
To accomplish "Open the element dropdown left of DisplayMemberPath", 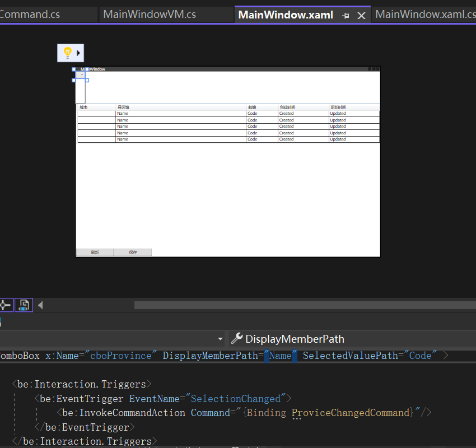I will 221,339.
